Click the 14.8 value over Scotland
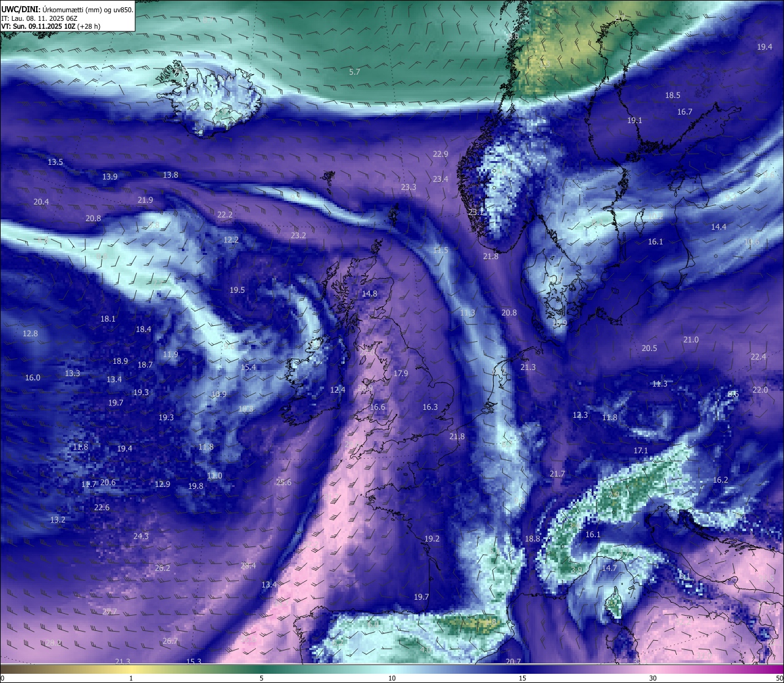 369,294
